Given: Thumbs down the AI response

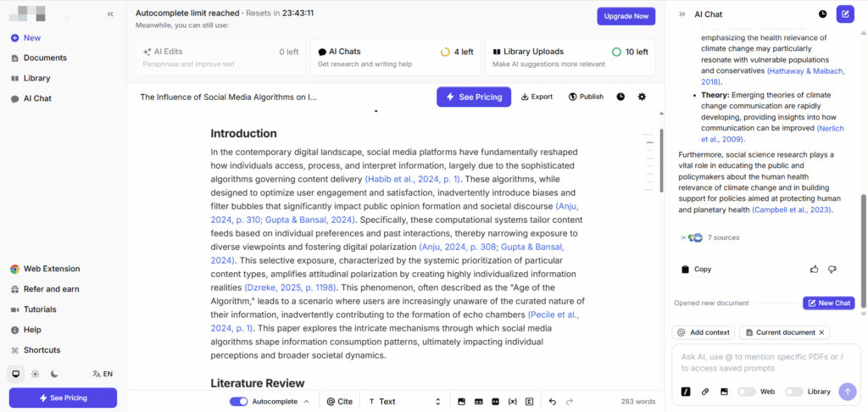Looking at the screenshot, I should [x=832, y=269].
